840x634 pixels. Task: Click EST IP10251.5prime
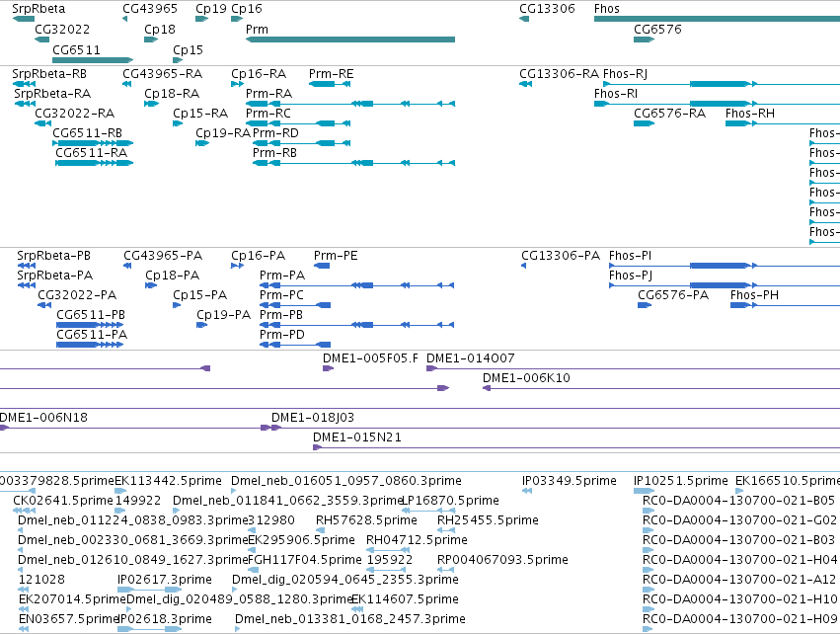click(680, 481)
